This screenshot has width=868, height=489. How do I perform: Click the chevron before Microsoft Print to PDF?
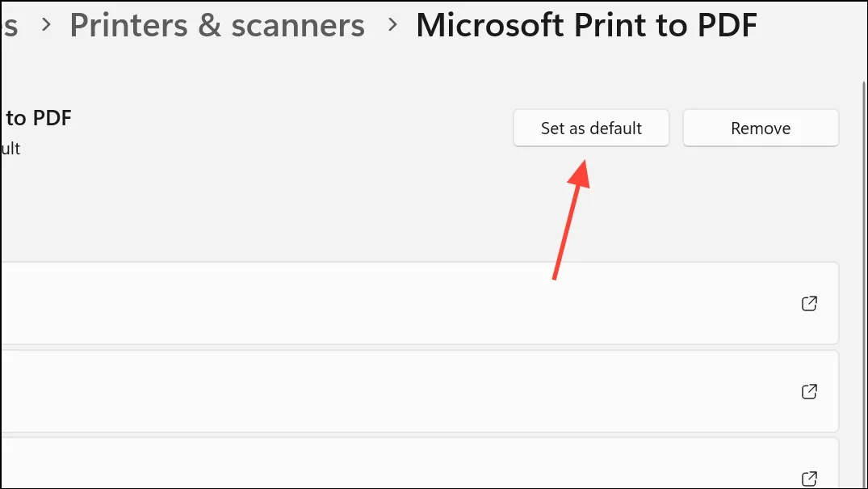coord(392,25)
